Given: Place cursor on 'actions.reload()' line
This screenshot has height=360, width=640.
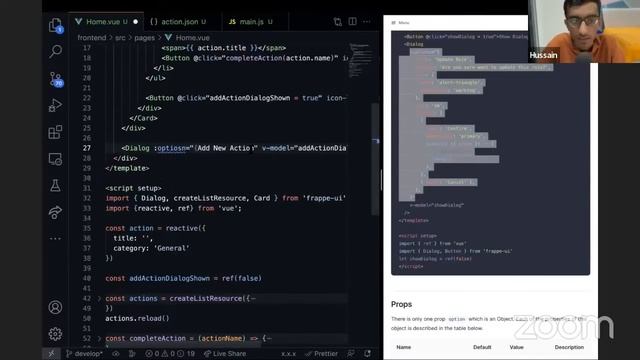Looking at the screenshot, I should pyautogui.click(x=137, y=318).
